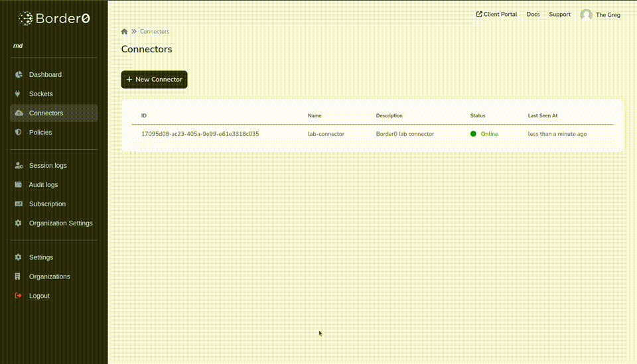Click the Name column header

pos(315,115)
